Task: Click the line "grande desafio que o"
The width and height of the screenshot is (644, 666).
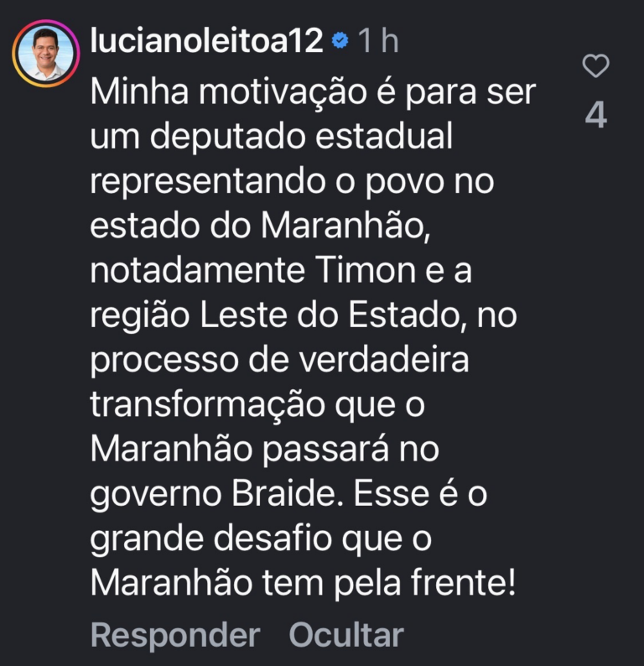Action: [x=261, y=538]
